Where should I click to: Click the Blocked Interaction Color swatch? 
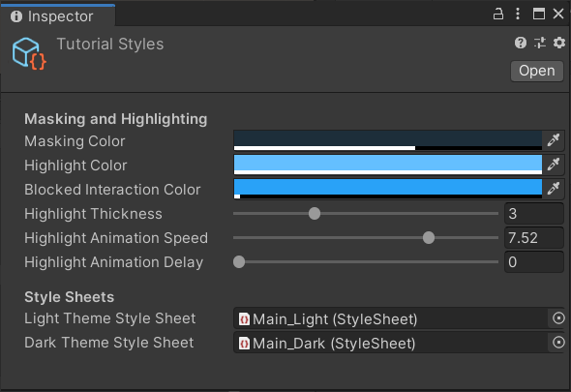388,189
